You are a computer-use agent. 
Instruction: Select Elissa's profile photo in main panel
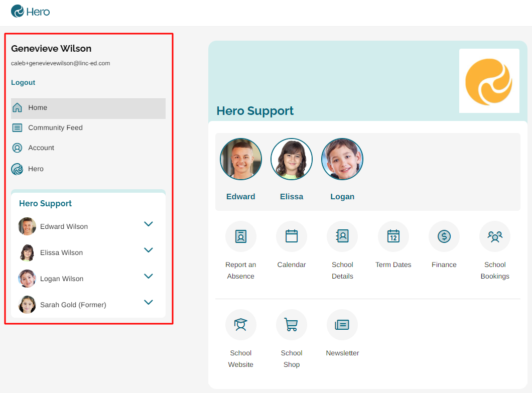(x=292, y=159)
